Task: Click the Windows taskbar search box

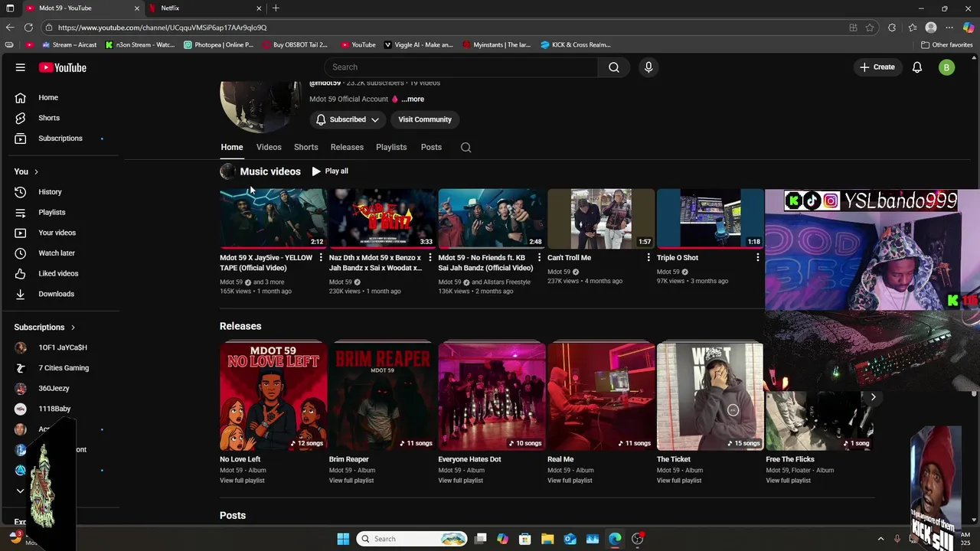Action: (x=413, y=539)
